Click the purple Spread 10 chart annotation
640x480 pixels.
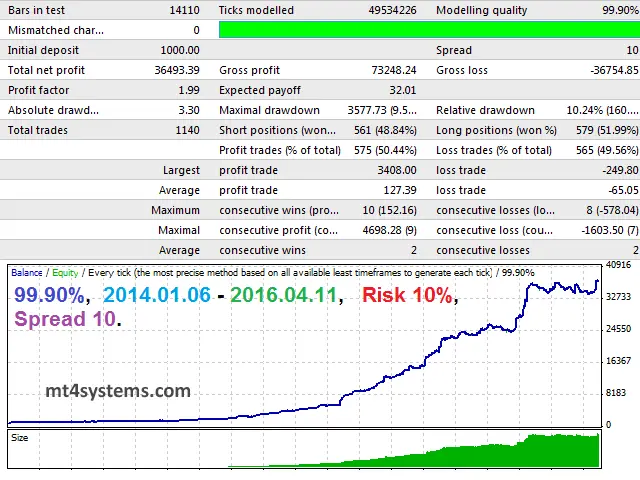tap(66, 320)
